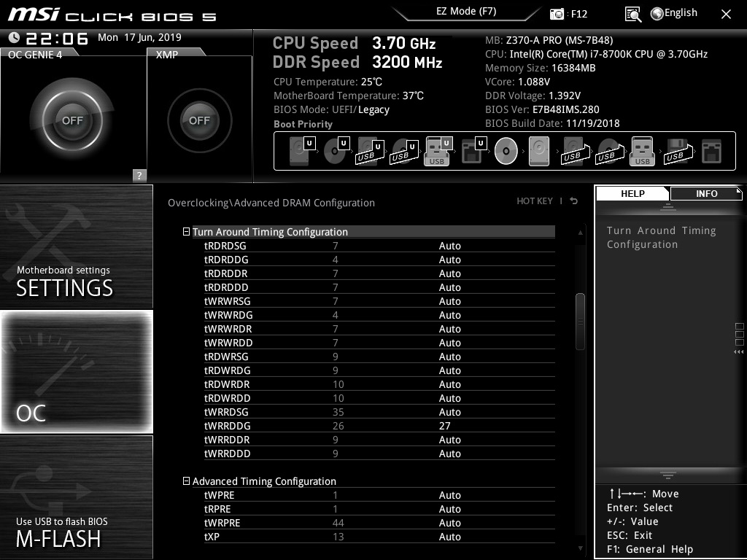Open the OC Genie question-mark help
The width and height of the screenshot is (747, 560).
tap(139, 175)
